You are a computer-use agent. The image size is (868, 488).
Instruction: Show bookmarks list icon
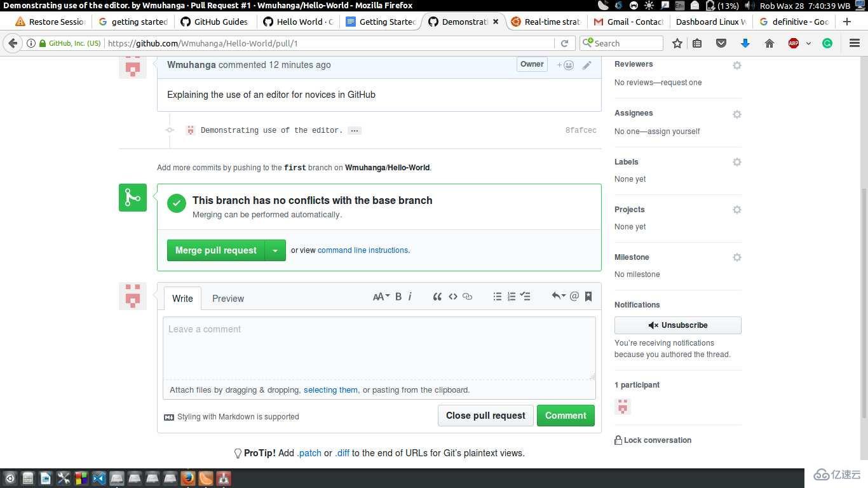coord(697,43)
